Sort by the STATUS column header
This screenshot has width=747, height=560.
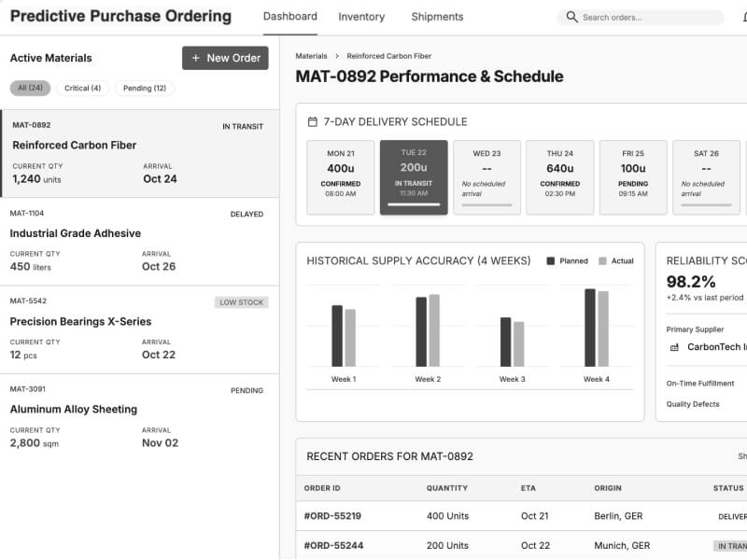(x=728, y=488)
